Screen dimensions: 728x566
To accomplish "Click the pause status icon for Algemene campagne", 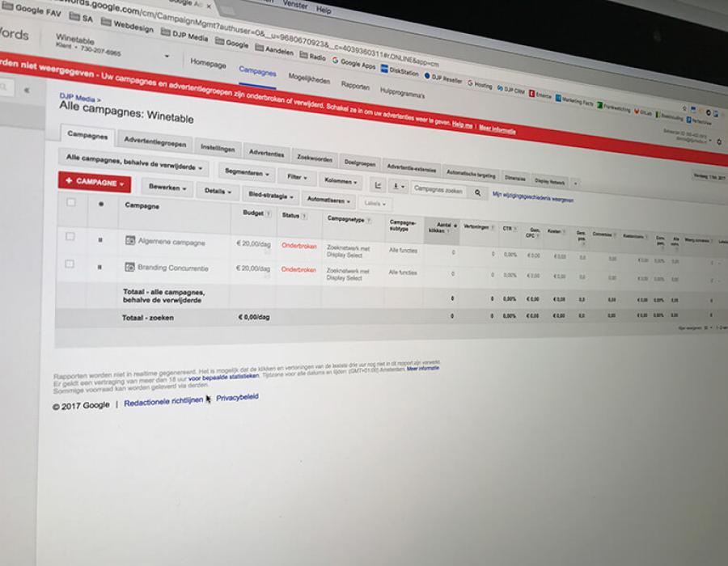I will click(x=99, y=240).
